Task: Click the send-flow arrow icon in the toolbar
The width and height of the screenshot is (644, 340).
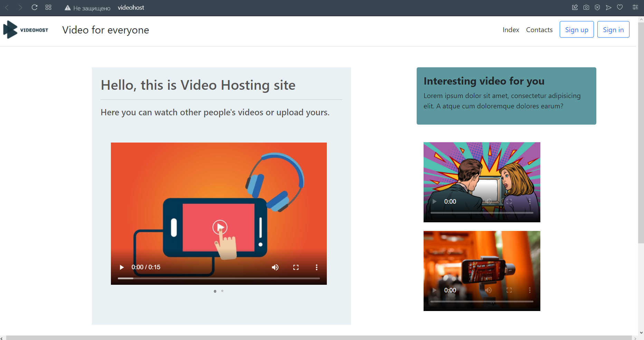Action: click(x=609, y=7)
